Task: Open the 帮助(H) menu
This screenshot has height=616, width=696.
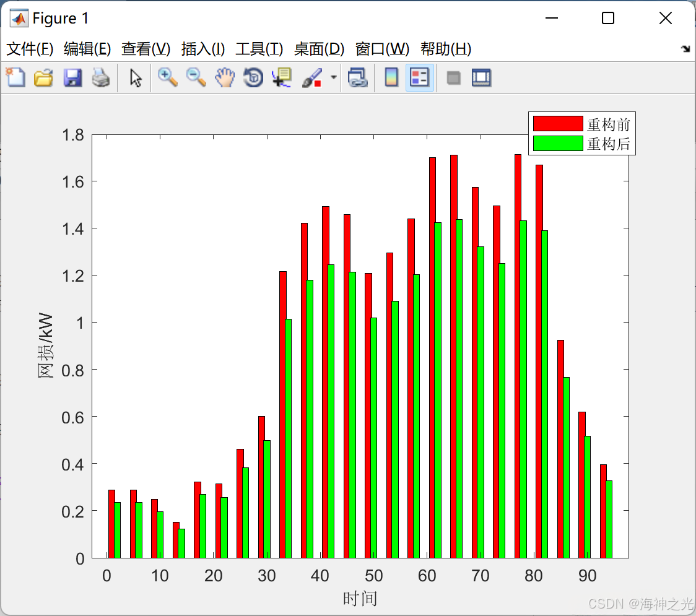Action: pos(446,49)
